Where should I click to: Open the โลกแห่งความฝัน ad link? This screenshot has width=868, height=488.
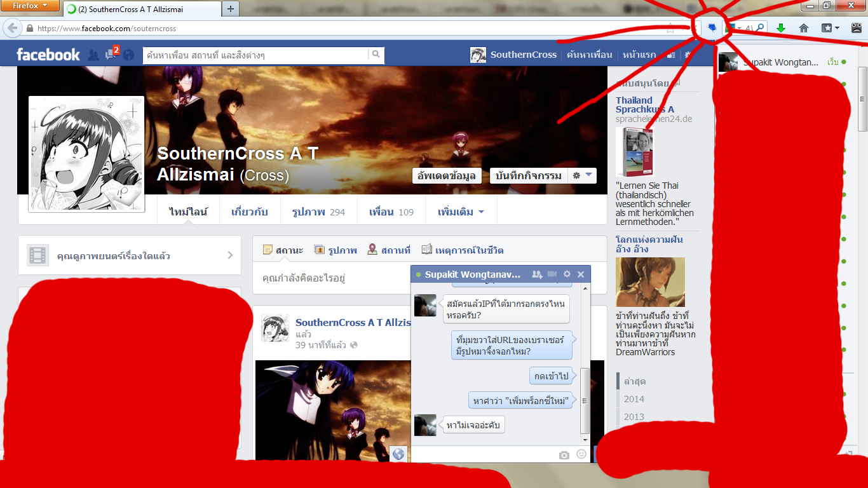coord(649,245)
